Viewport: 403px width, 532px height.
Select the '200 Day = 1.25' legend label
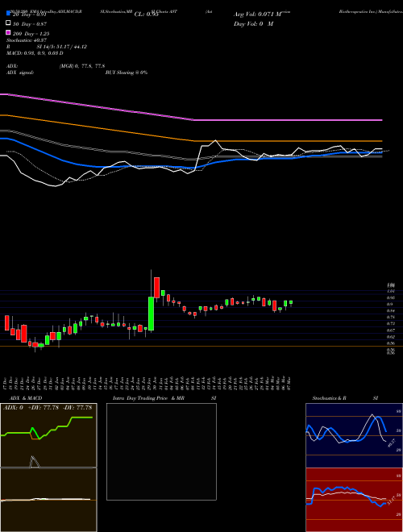point(31,34)
